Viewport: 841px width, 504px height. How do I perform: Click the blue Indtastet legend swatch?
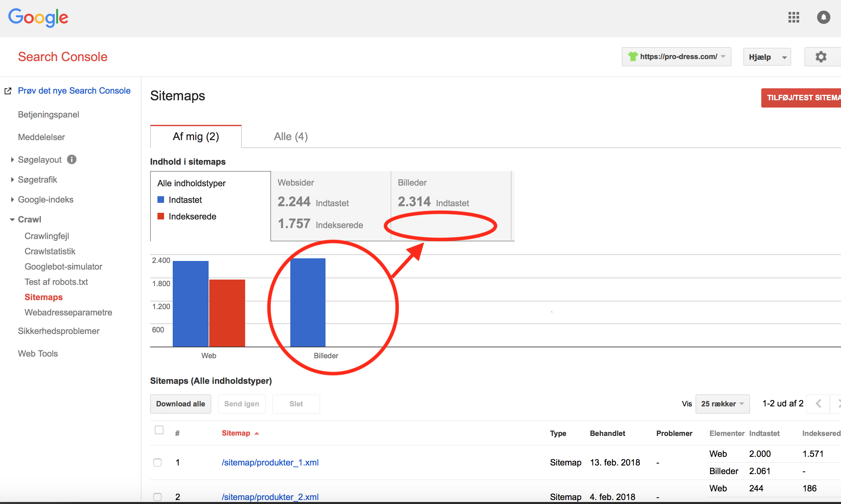161,200
